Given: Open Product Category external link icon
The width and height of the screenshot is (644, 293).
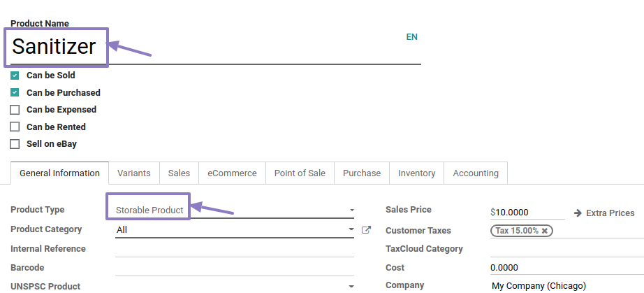Looking at the screenshot, I should (366, 229).
